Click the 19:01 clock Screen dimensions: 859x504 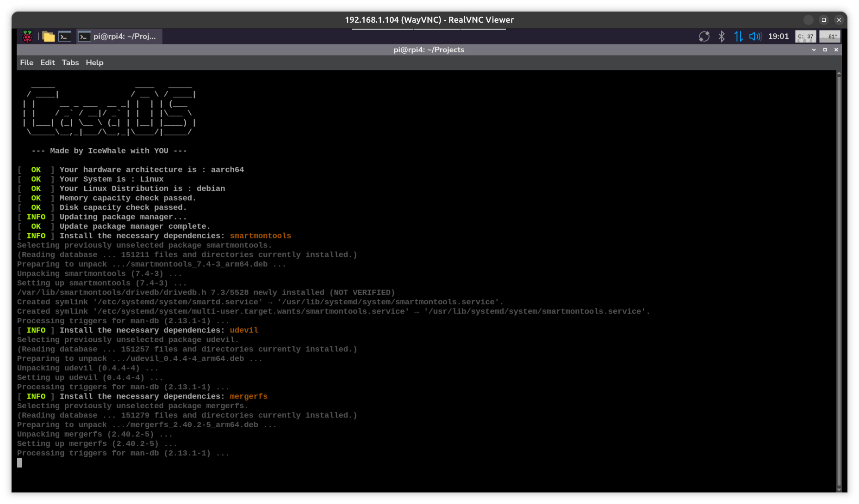[x=778, y=37]
